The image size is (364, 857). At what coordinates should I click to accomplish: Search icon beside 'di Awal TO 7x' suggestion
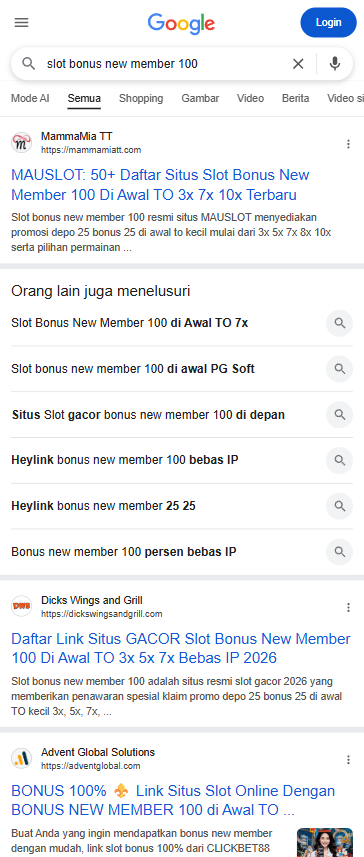click(339, 323)
